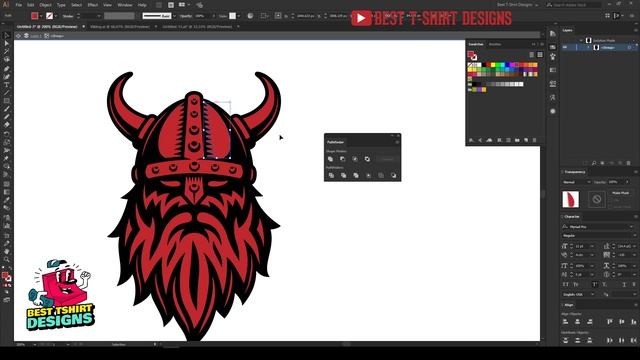The image size is (640, 360).
Task: Click the Fill/Stroke indicator in Swatches panel
Action: click(472, 55)
